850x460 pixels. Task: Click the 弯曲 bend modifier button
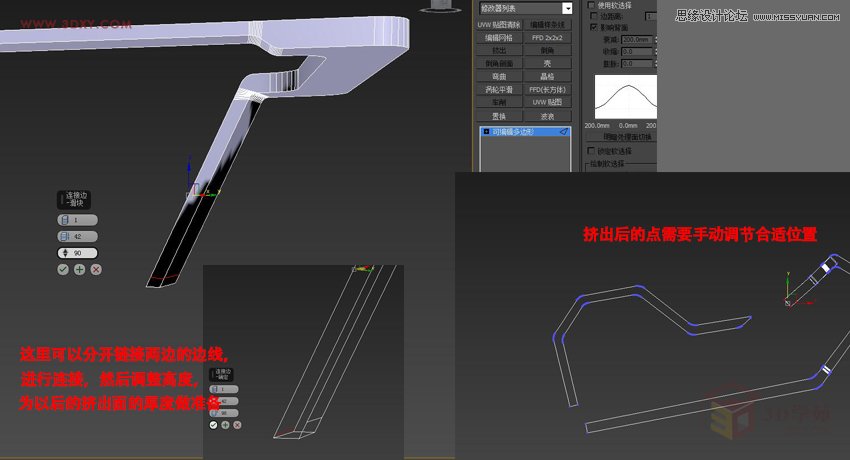pyautogui.click(x=499, y=76)
